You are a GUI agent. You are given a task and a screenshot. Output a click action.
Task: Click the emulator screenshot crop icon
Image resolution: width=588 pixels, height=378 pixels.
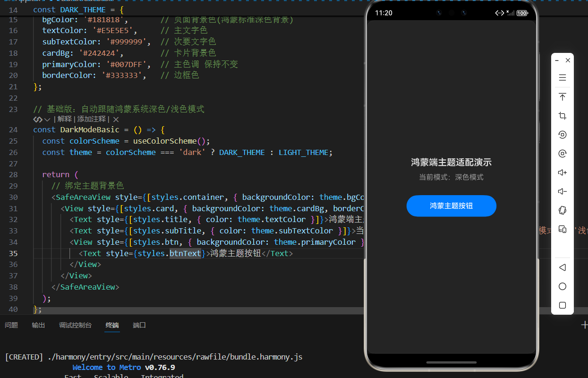(x=562, y=116)
